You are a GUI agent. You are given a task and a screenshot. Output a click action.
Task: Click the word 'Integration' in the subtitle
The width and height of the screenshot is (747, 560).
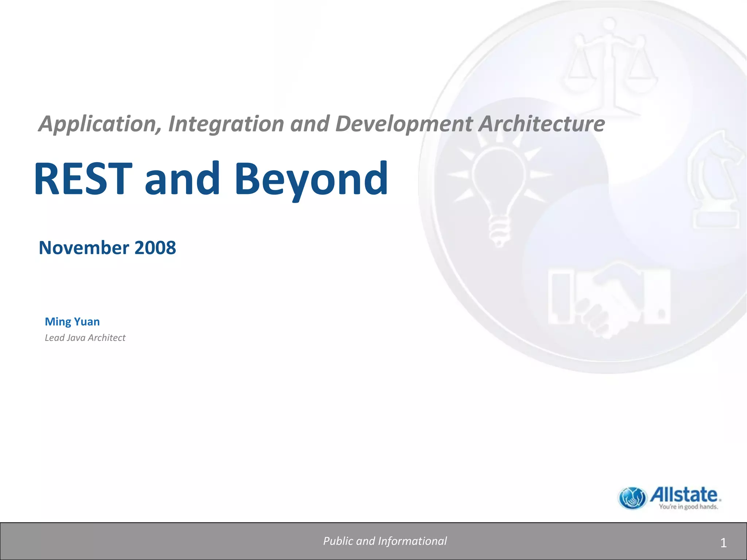(x=226, y=124)
